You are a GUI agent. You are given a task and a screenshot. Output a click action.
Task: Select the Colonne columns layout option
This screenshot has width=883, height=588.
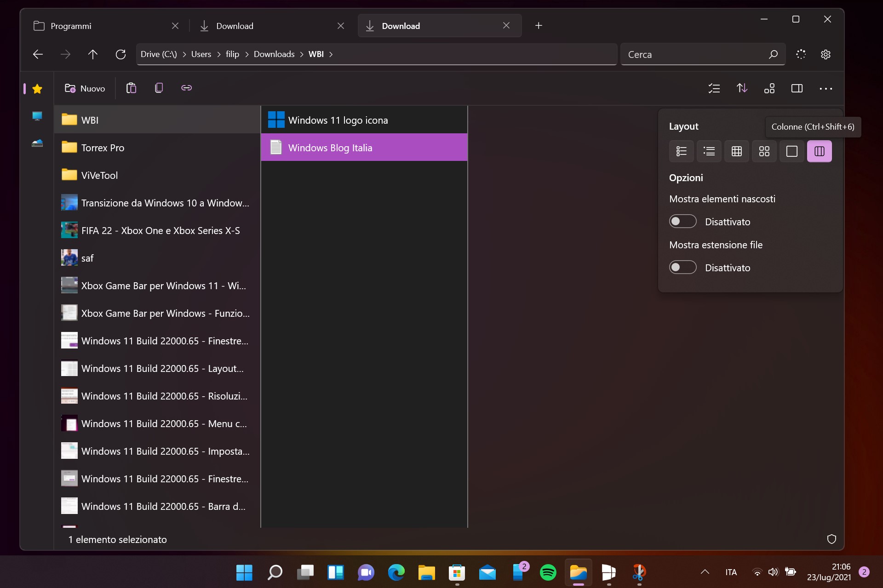(x=820, y=151)
